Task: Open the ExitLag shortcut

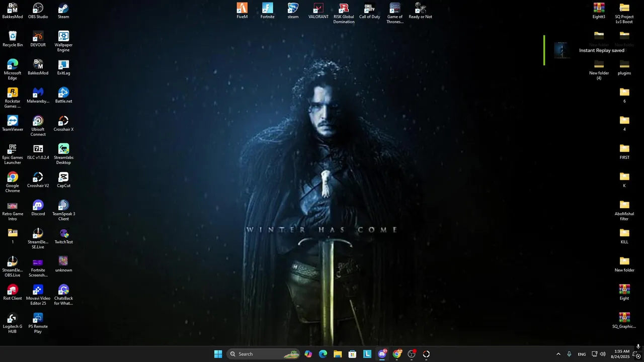Action: [x=63, y=67]
